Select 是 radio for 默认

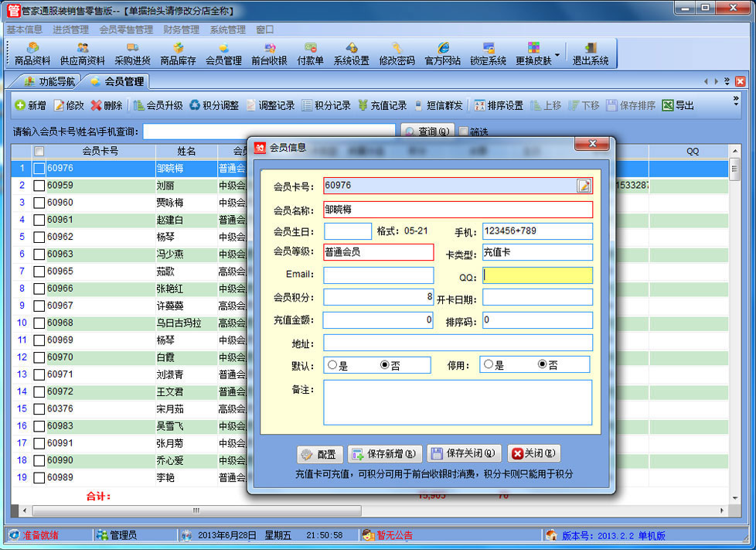[332, 365]
